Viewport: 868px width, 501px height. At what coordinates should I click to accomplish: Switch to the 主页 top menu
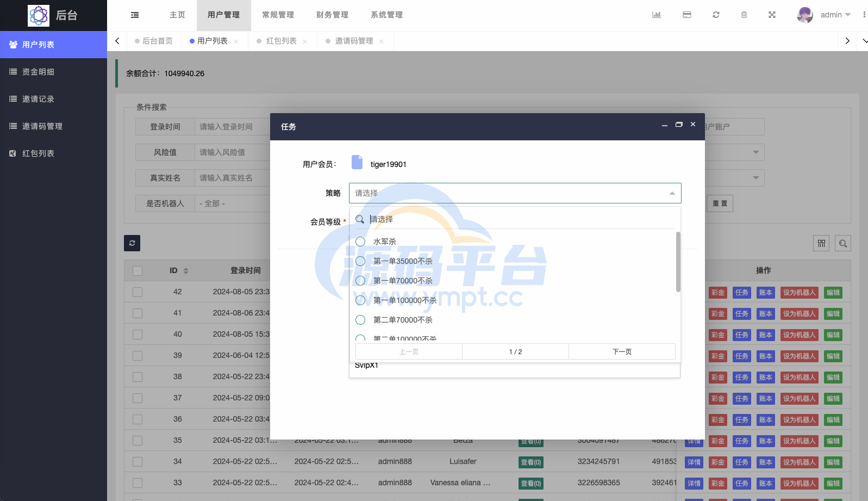click(177, 15)
